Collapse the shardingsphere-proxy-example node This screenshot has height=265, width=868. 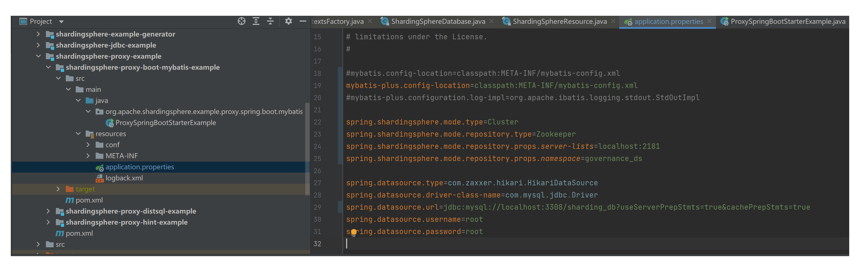click(x=38, y=56)
